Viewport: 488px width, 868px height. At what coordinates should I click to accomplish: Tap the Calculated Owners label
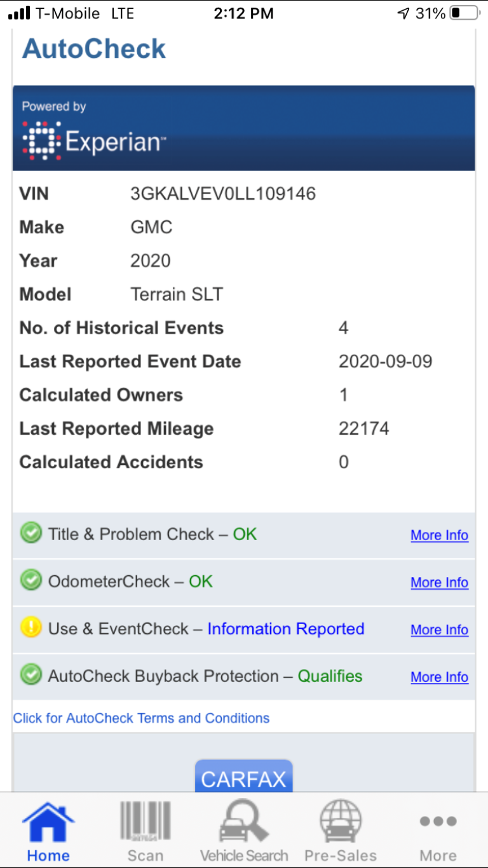(101, 395)
